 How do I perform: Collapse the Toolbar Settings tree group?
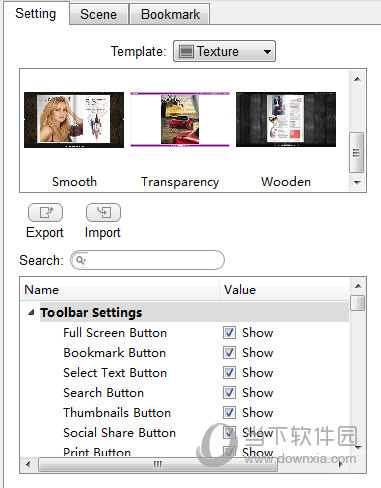pos(31,313)
